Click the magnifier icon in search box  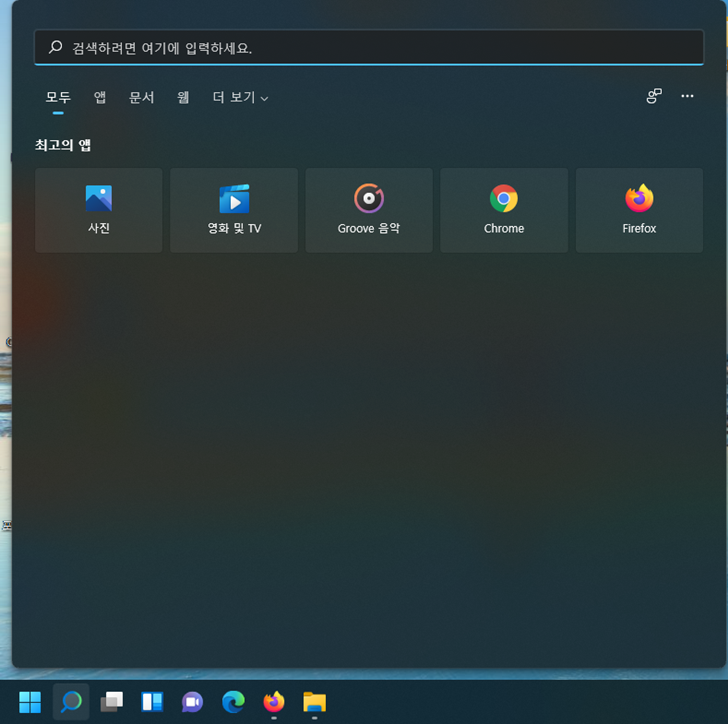click(x=56, y=47)
